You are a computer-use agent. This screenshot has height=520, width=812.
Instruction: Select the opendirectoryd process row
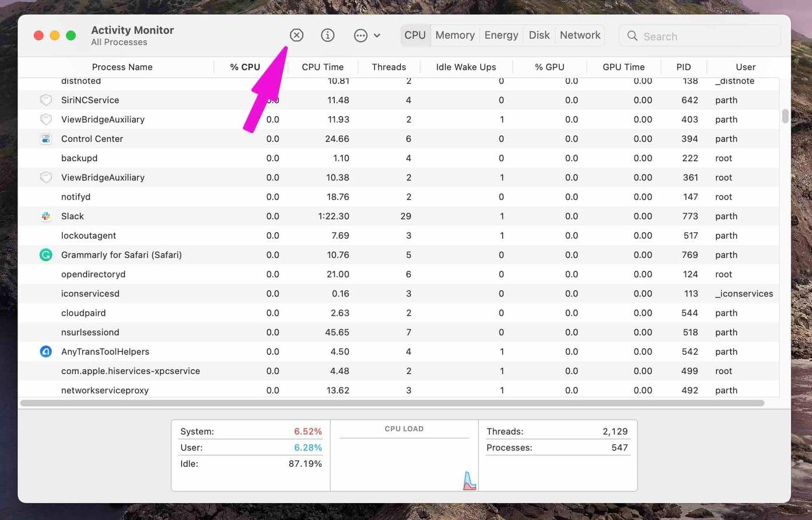[x=398, y=274]
